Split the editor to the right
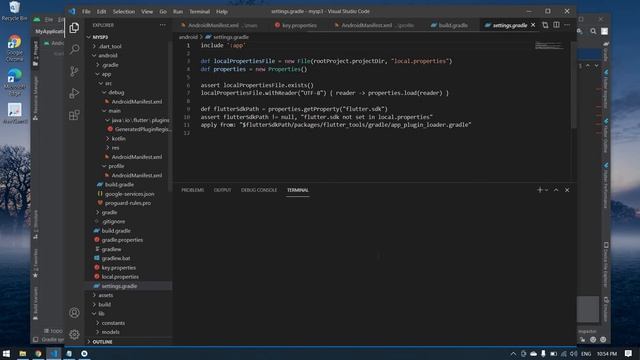The image size is (640, 360). [556, 25]
